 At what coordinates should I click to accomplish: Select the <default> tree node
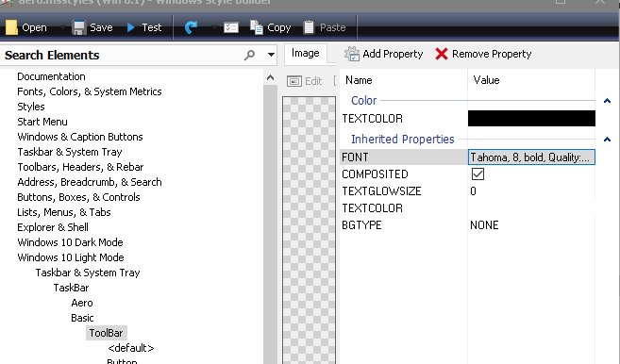tap(131, 348)
